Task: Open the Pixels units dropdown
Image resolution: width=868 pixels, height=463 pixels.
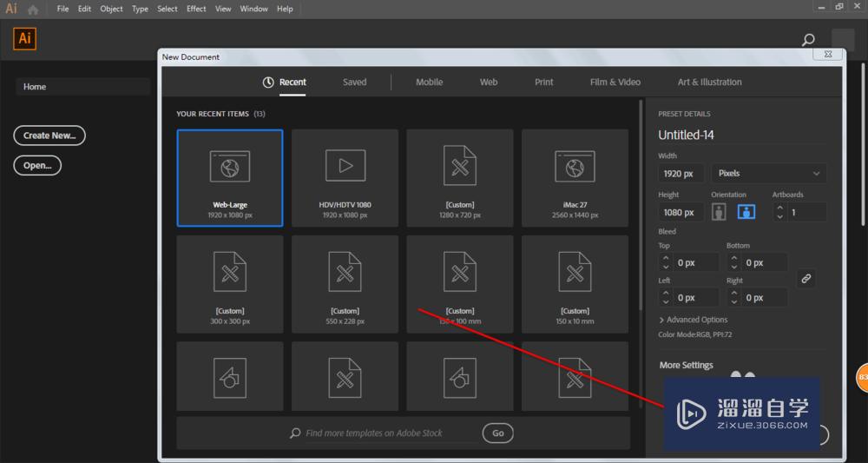Action: click(x=769, y=174)
